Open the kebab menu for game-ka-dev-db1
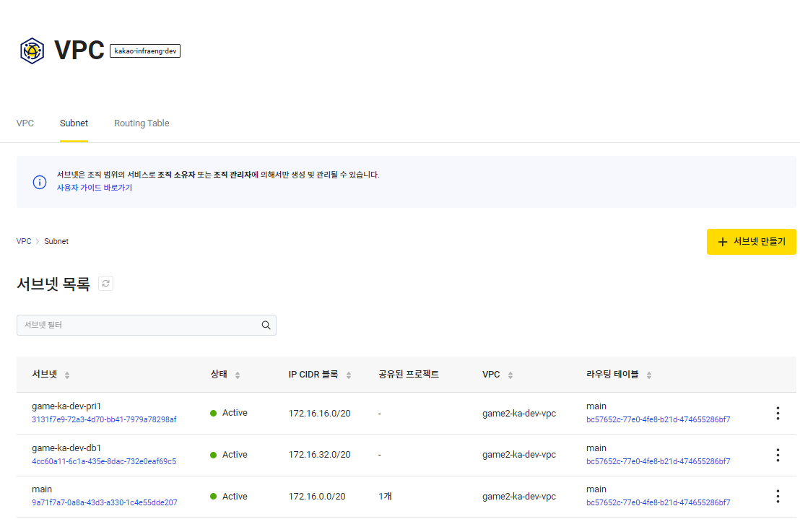Viewport: 800px width, 532px height. coord(778,455)
